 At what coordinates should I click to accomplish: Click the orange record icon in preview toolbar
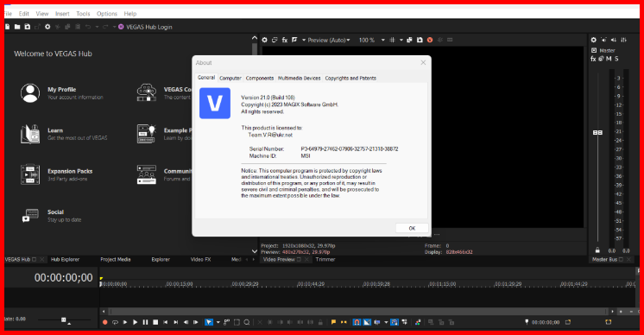tap(430, 40)
